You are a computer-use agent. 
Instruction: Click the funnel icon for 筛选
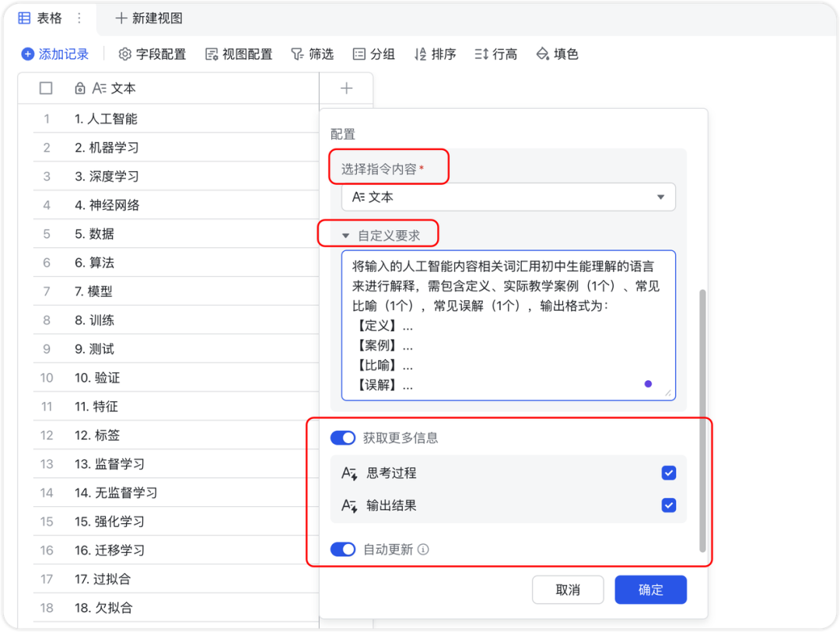click(297, 54)
